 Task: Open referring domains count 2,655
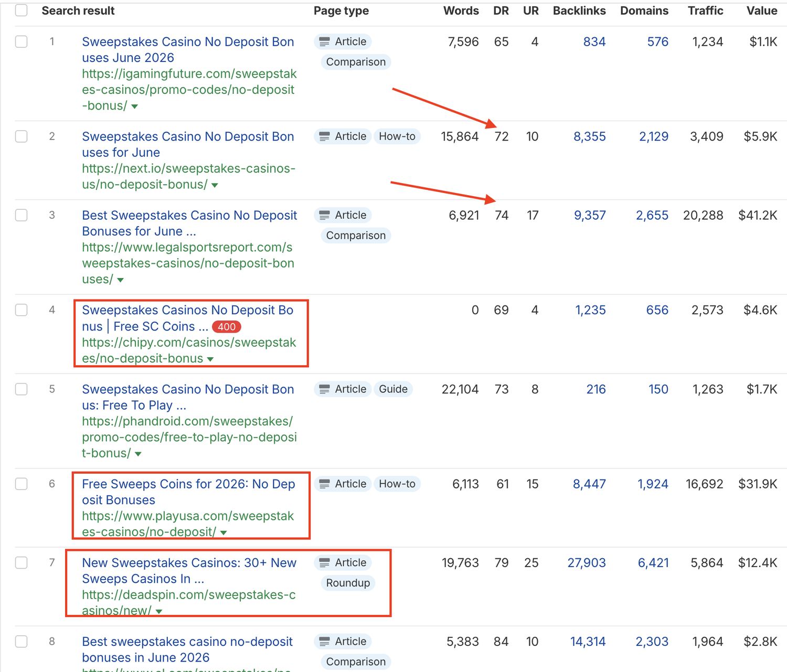652,215
